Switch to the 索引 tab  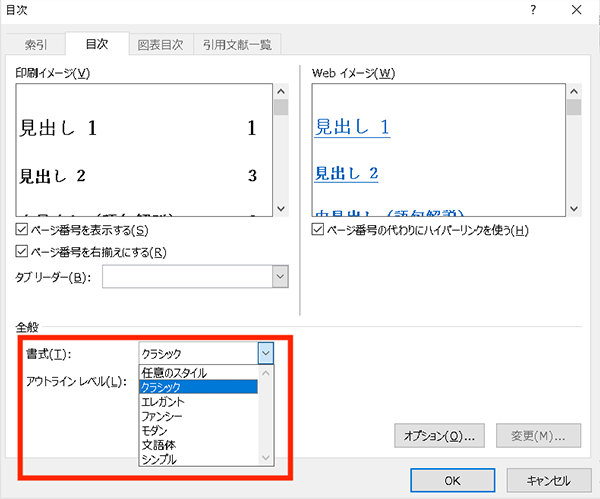click(38, 44)
